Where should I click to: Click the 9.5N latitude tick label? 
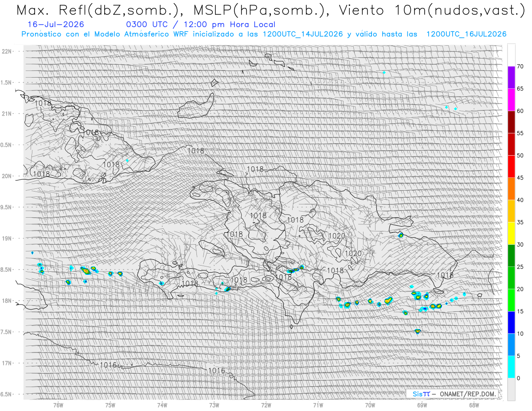pyautogui.click(x=7, y=207)
